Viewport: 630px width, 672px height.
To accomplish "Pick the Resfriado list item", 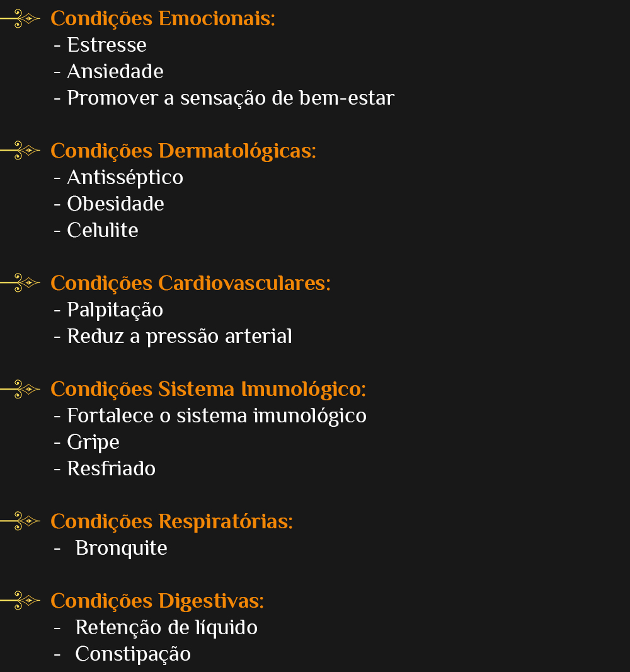I will click(x=111, y=469).
